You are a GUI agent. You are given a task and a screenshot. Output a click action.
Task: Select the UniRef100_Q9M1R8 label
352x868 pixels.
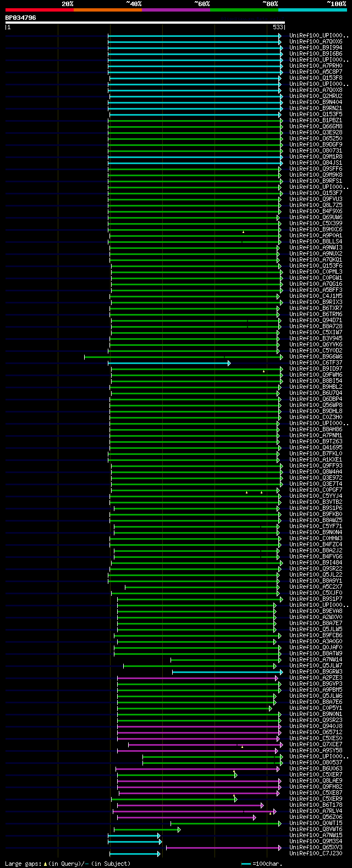point(316,157)
